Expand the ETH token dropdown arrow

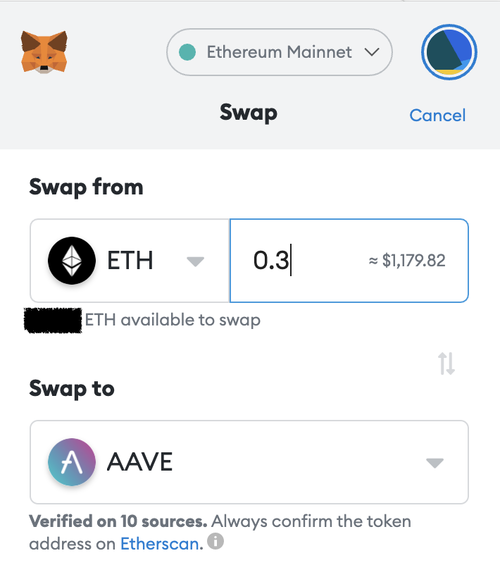click(195, 261)
